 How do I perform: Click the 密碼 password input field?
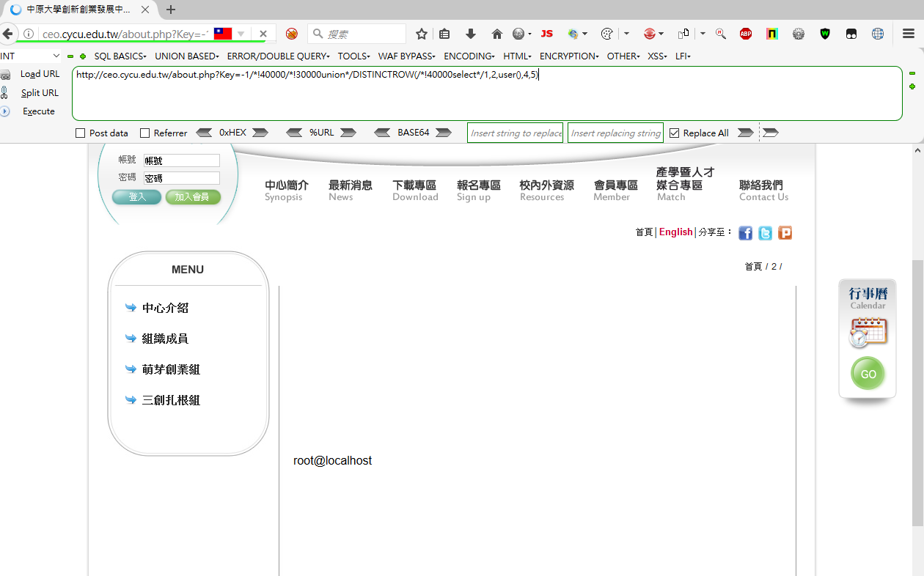(181, 178)
